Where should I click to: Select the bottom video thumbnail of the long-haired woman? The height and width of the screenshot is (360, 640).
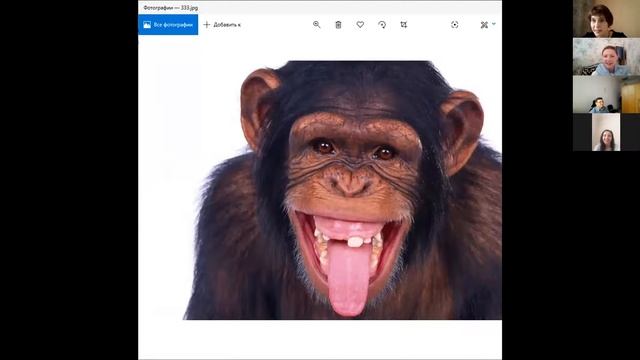(606, 132)
